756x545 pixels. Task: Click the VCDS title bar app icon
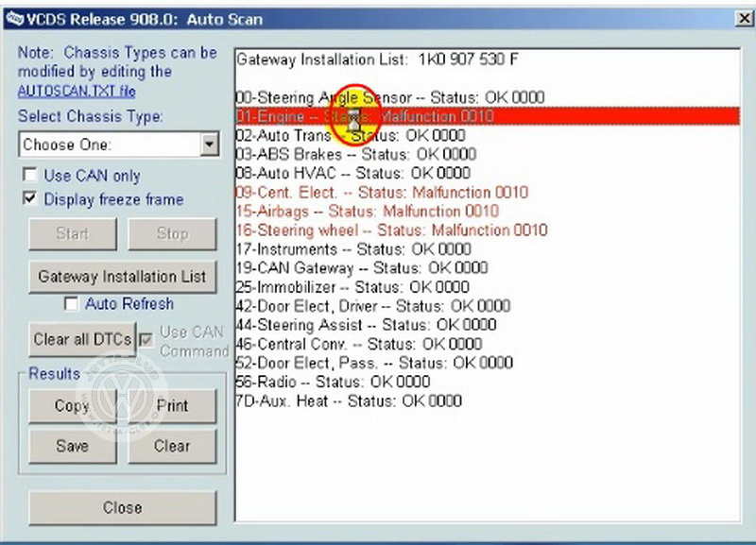14,19
